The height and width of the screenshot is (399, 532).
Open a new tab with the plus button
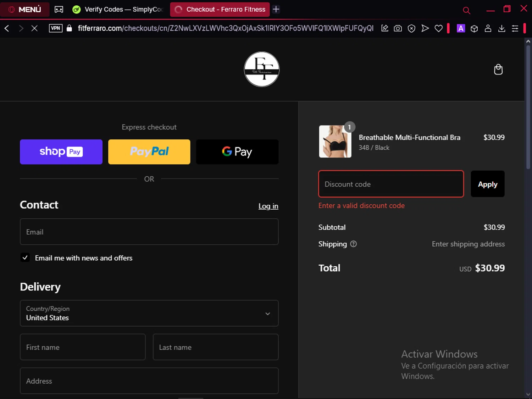coord(276,10)
